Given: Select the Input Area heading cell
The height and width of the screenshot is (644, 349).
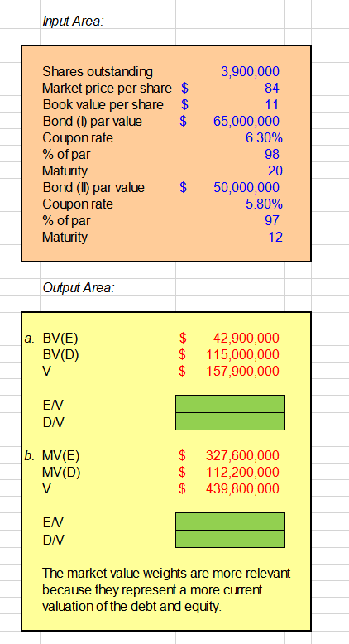Looking at the screenshot, I should pyautogui.click(x=74, y=22).
